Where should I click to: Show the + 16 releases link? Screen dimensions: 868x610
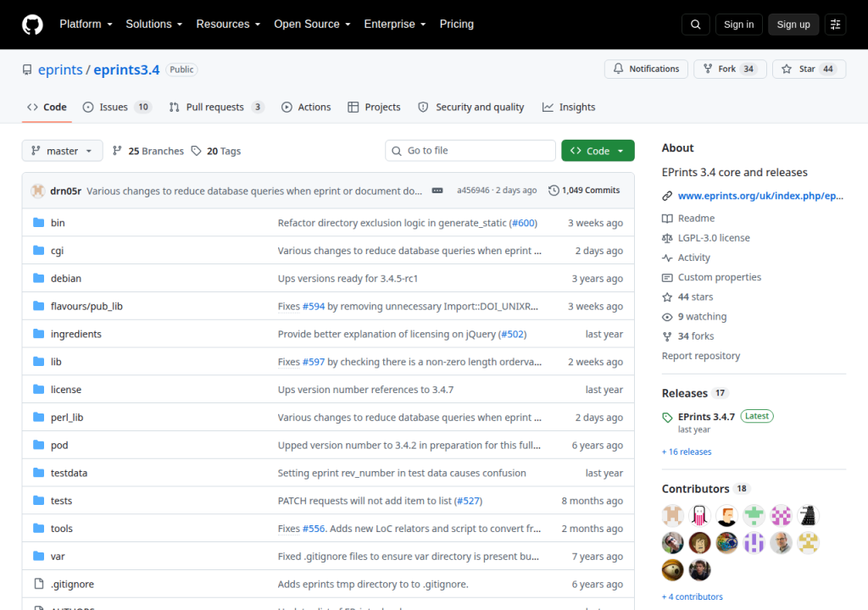687,452
